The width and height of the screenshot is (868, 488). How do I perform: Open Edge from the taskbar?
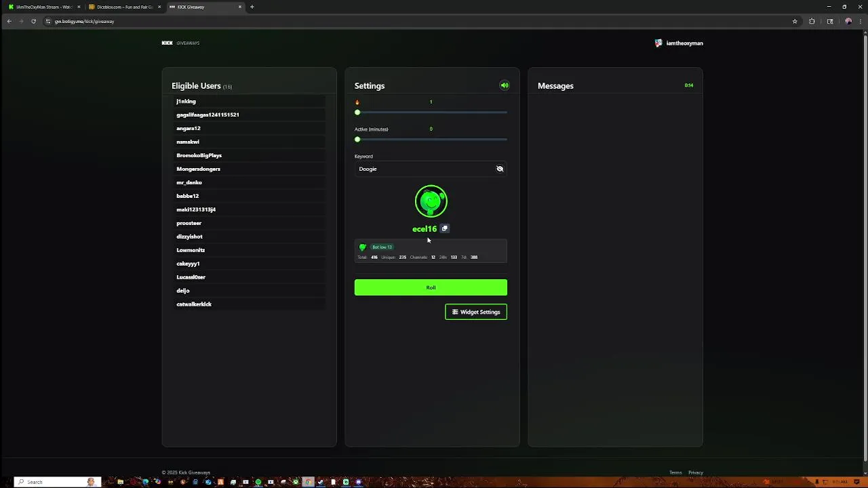click(x=145, y=482)
